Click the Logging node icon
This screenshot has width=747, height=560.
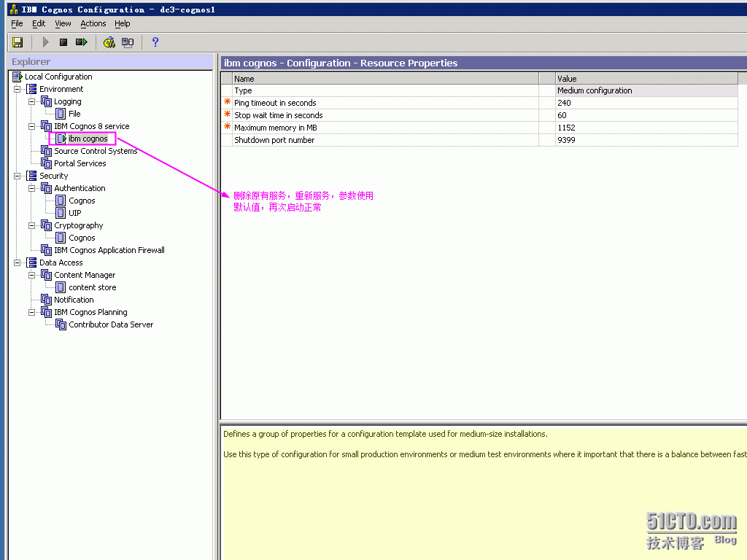point(46,101)
